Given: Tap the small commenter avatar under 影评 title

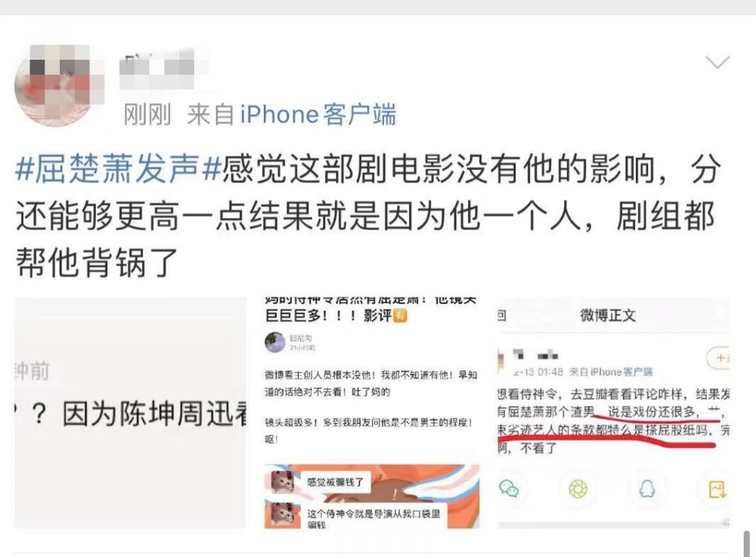Looking at the screenshot, I should coord(275,342).
